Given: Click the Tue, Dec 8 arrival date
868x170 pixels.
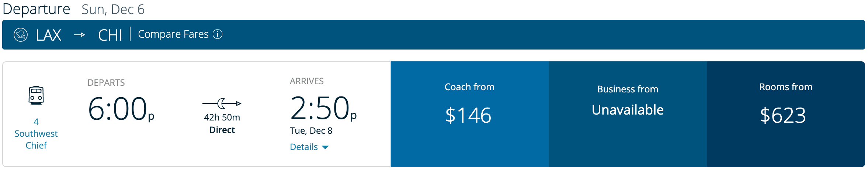Looking at the screenshot, I should pyautogui.click(x=311, y=131).
